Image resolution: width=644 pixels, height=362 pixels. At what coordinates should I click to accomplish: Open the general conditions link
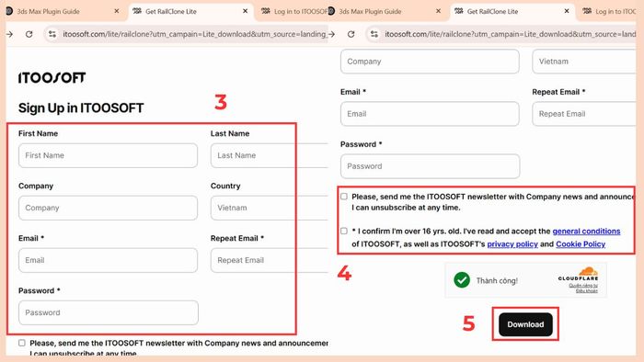click(586, 232)
